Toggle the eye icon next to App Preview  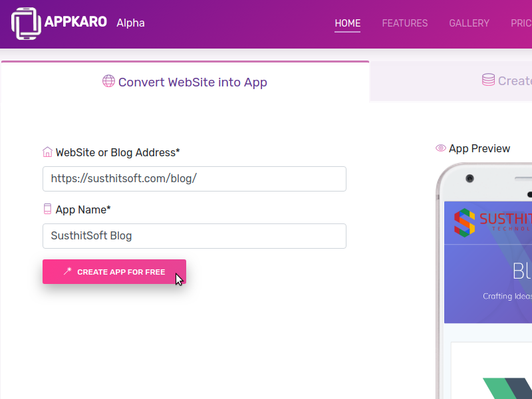pos(440,148)
